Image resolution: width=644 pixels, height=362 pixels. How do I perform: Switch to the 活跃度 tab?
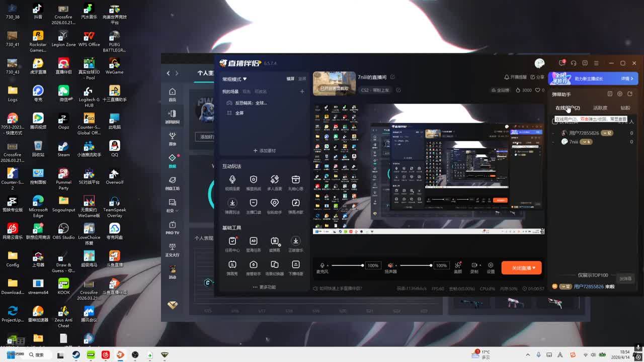tap(600, 108)
